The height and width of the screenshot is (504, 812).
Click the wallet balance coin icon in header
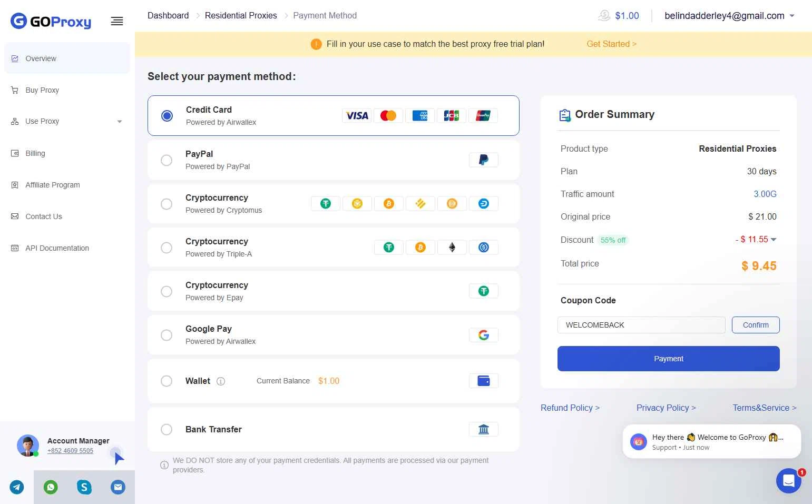coord(604,16)
